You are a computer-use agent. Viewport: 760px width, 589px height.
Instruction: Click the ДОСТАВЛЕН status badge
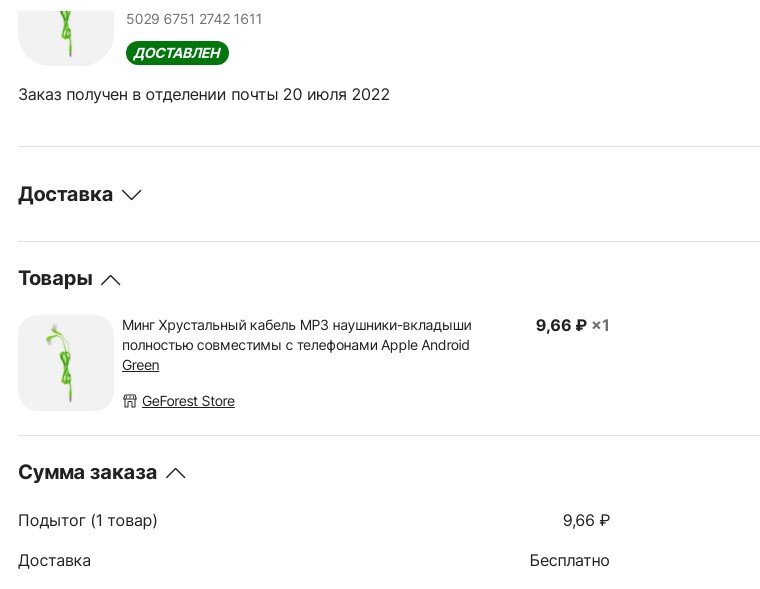coord(177,53)
